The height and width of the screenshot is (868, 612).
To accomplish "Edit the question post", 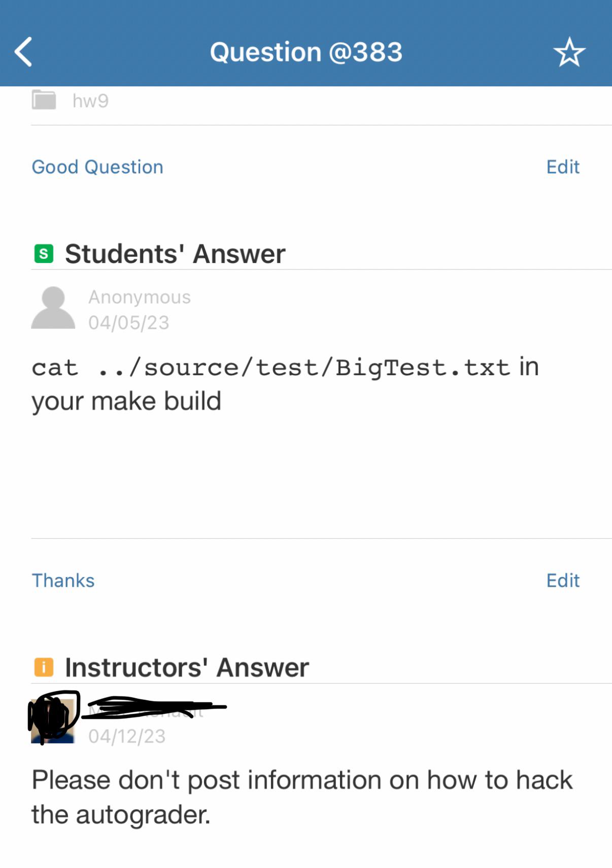I will 562,167.
